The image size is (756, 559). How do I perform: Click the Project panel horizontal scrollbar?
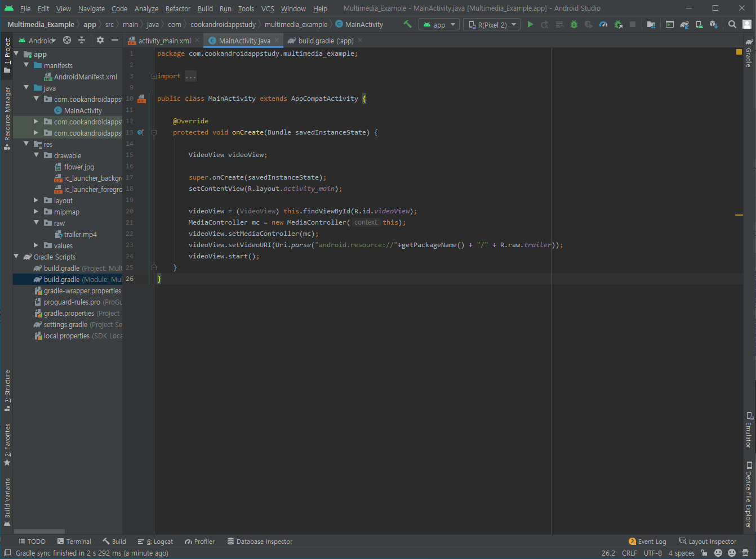39,531
